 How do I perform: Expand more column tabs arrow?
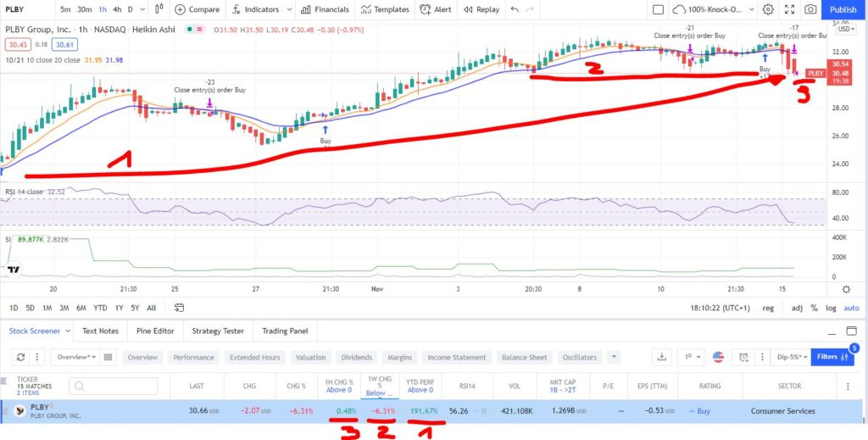614,357
